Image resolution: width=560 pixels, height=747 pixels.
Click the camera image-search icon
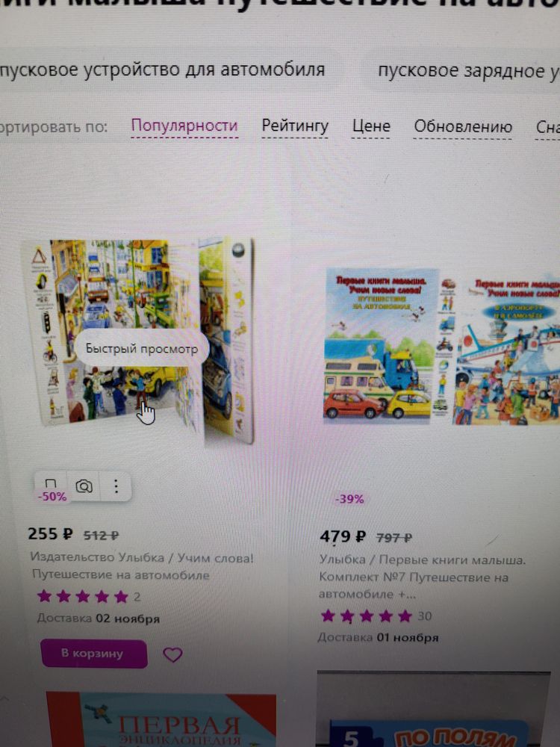[84, 486]
